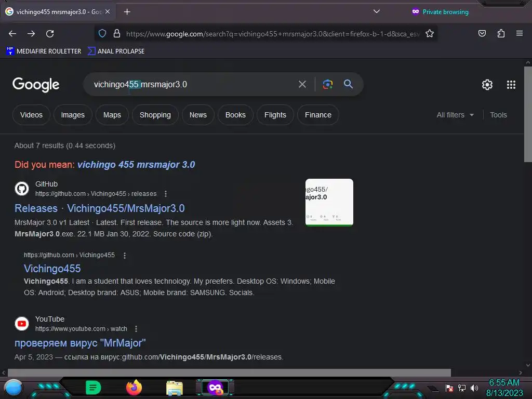Open the Extensions puzzle icon
This screenshot has height=399, width=532.
pyautogui.click(x=501, y=33)
